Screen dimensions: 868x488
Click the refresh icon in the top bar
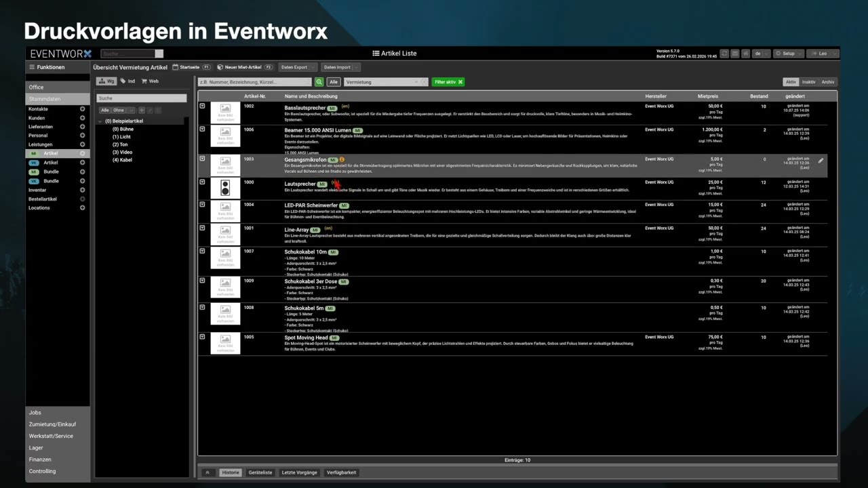tap(724, 54)
